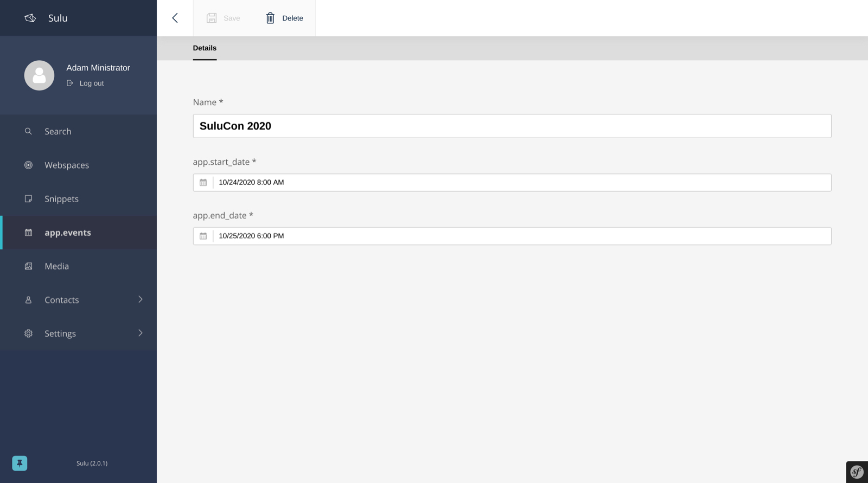This screenshot has height=483, width=868.
Task: Click the Save floppy disk icon
Action: (x=212, y=18)
